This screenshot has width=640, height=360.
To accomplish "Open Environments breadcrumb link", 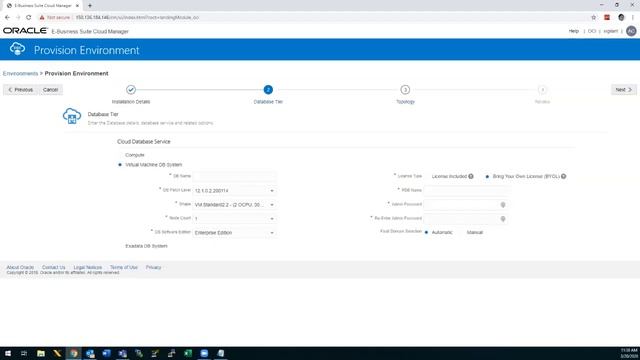I will [20, 73].
